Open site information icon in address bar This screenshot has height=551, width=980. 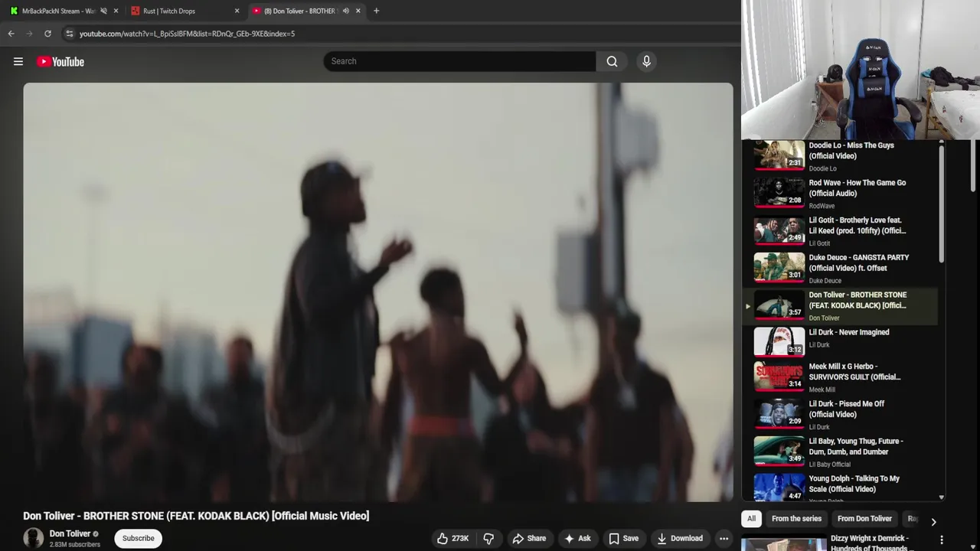point(69,34)
